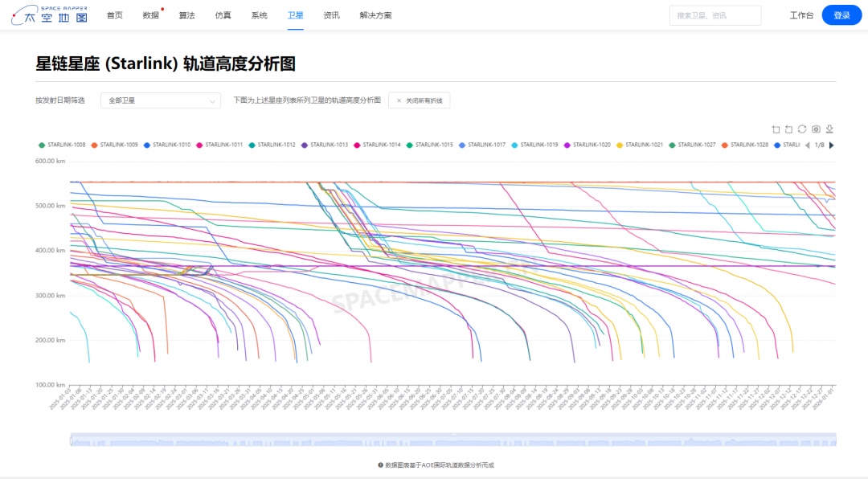Focus the 搜索卫星、资讯 search field
This screenshot has width=868, height=479.
coord(714,15)
